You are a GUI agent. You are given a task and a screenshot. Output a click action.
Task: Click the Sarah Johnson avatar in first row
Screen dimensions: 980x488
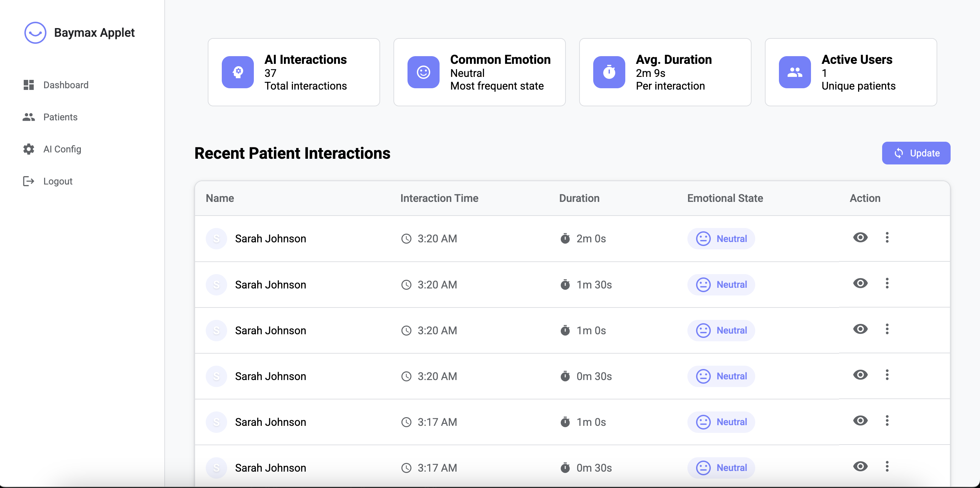tap(216, 239)
